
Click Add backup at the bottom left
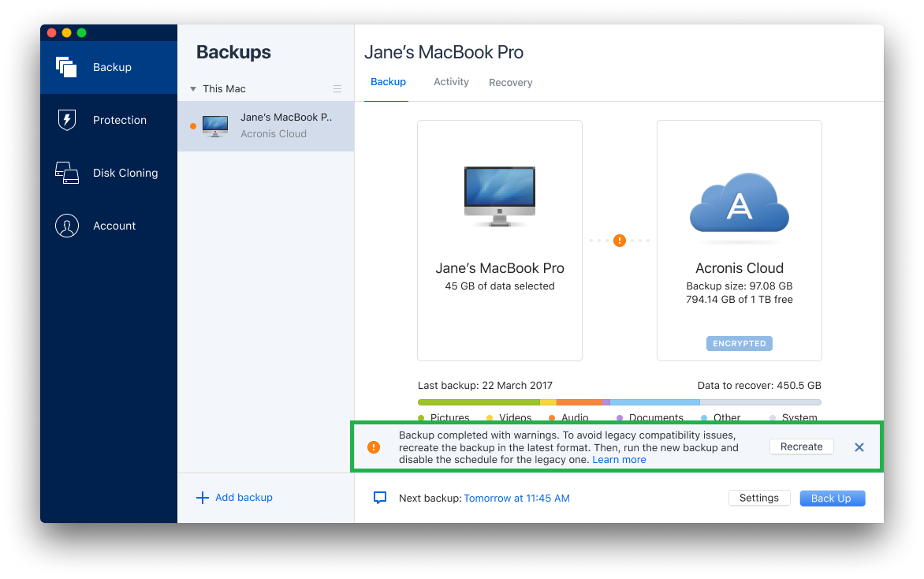tap(234, 497)
